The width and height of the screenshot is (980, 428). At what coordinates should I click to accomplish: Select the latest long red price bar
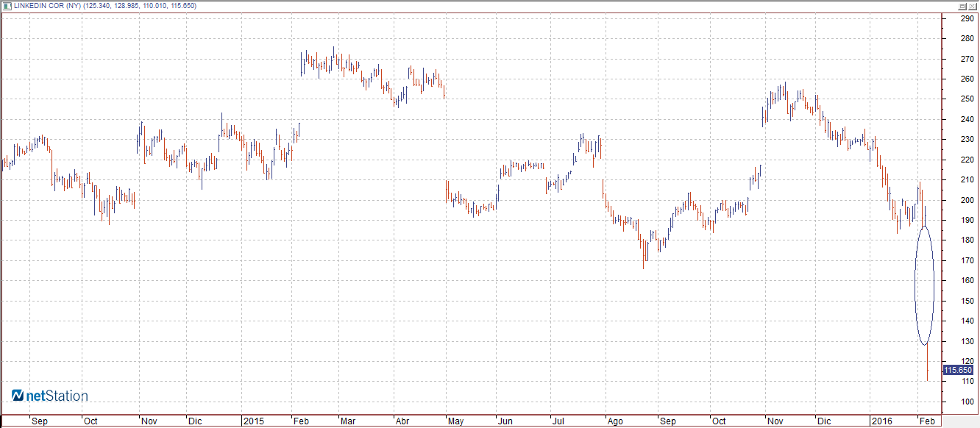coord(927,363)
